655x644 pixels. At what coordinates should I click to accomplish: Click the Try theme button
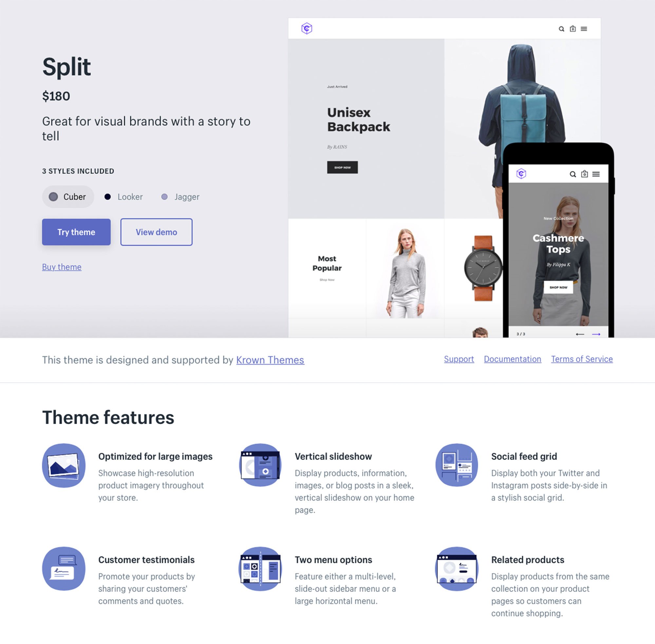point(76,231)
